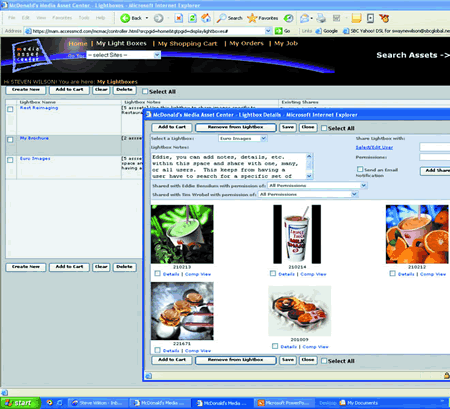Click top Close button in Lightbox Details
This screenshot has height=409, width=450.
coord(308,127)
